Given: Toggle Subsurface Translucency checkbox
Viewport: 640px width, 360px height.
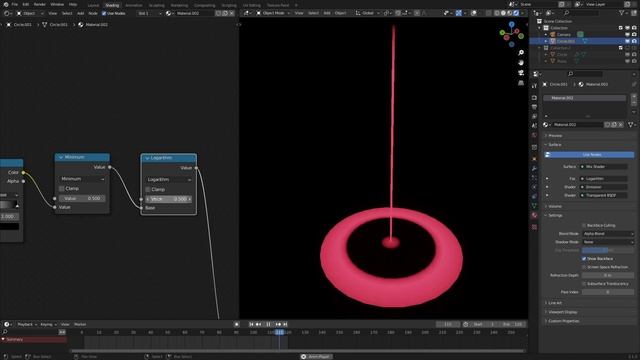Looking at the screenshot, I should coord(584,284).
